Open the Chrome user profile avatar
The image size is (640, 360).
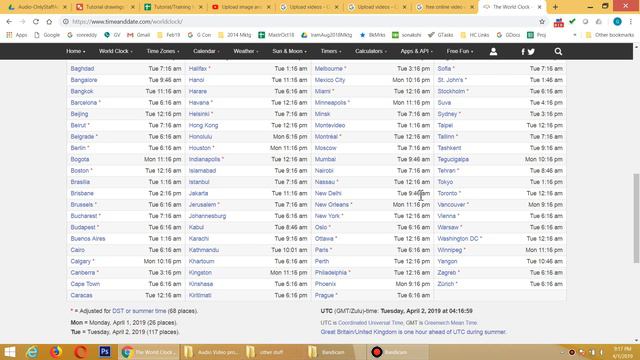click(617, 21)
